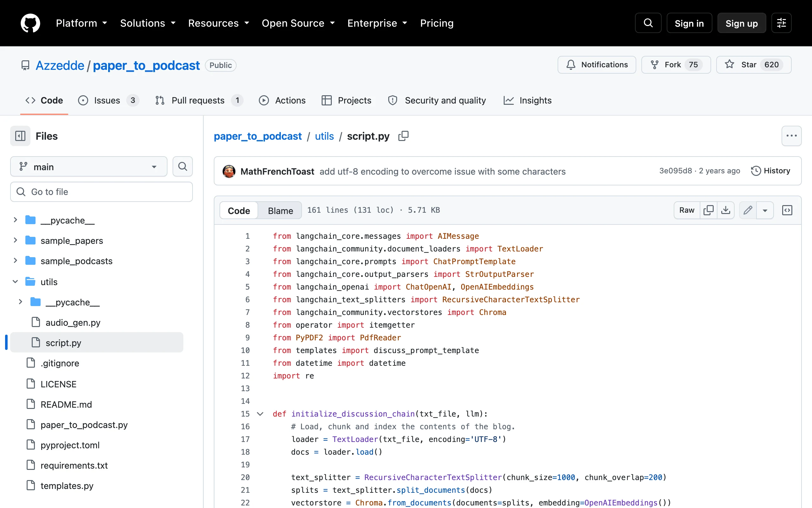Fork the repository
Viewport: 812px width, 508px height.
[676, 65]
